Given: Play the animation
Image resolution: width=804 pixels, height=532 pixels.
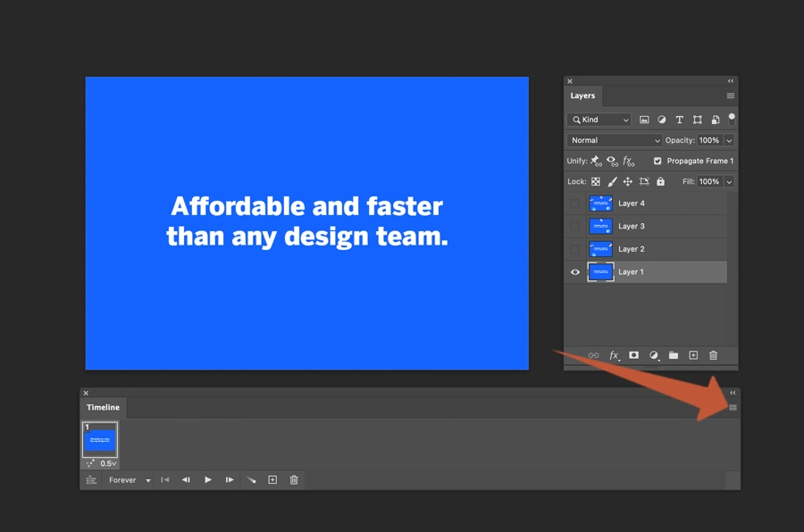Looking at the screenshot, I should [x=207, y=479].
